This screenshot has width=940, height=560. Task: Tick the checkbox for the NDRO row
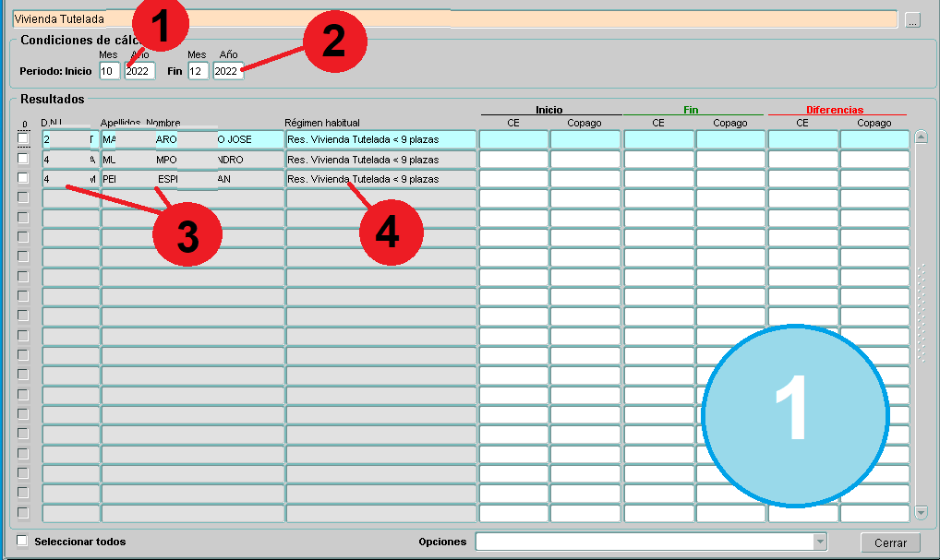[24, 159]
